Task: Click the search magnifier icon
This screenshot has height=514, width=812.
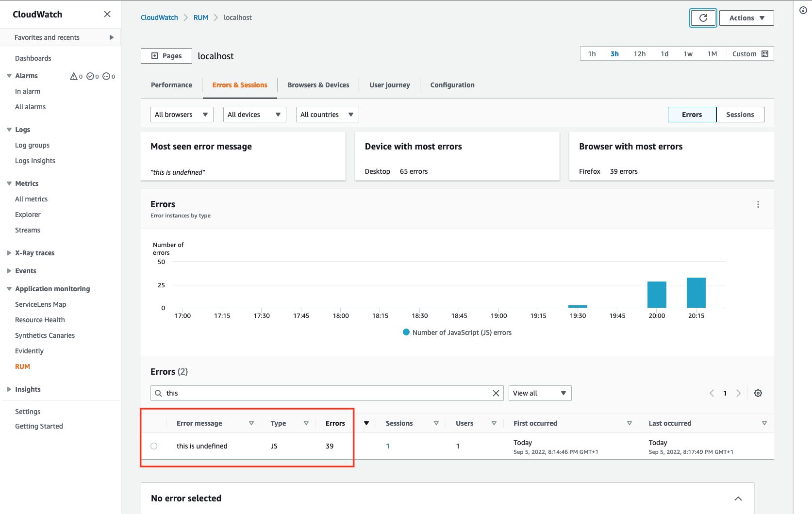Action: click(158, 393)
